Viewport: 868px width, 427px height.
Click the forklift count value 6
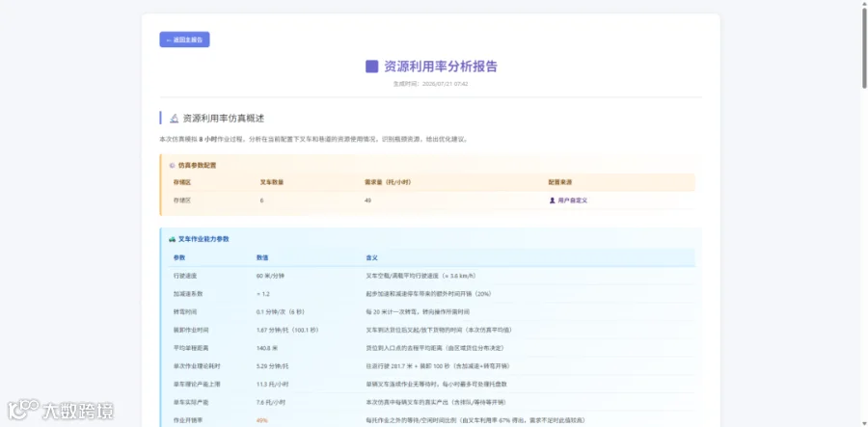coord(261,200)
